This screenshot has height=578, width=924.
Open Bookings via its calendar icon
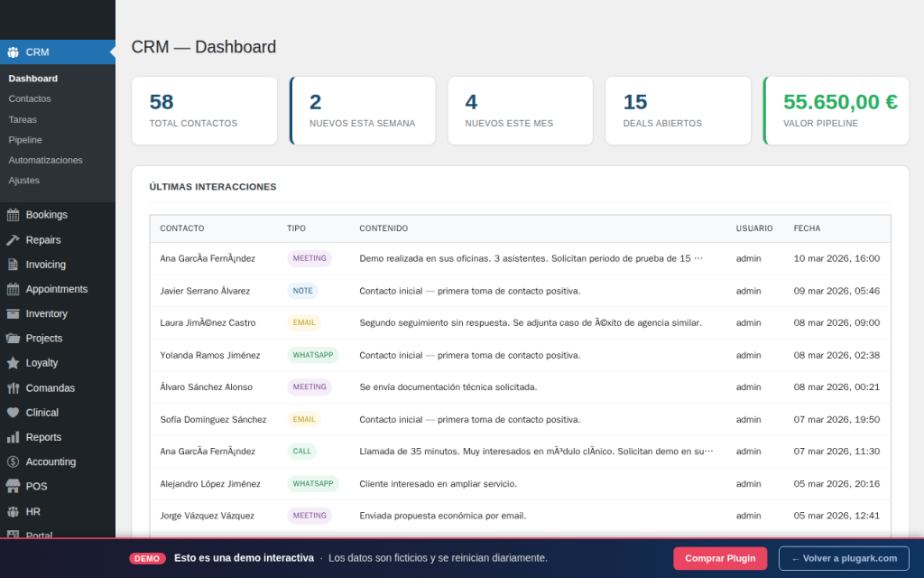[13, 215]
